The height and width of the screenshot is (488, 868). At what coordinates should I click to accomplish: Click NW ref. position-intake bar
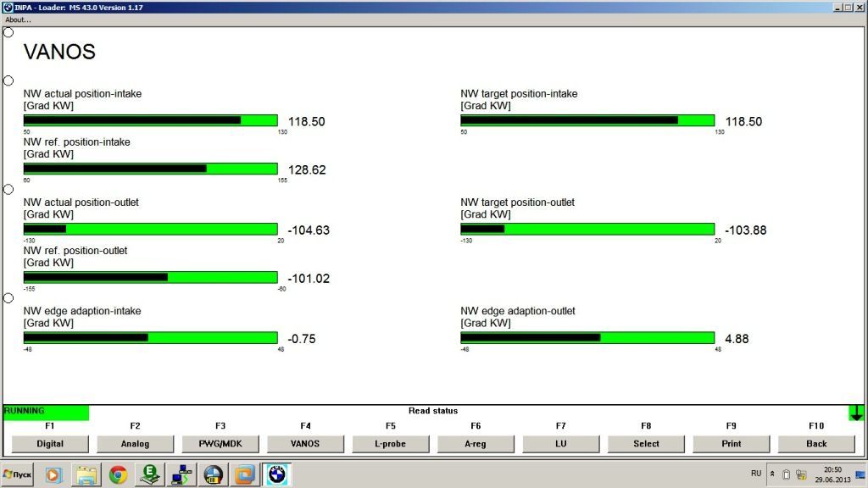(x=151, y=169)
